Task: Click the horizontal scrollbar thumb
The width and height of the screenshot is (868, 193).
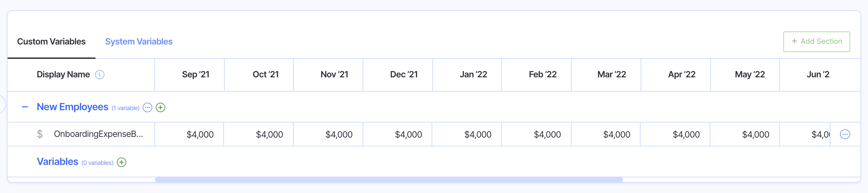Action: pyautogui.click(x=389, y=180)
